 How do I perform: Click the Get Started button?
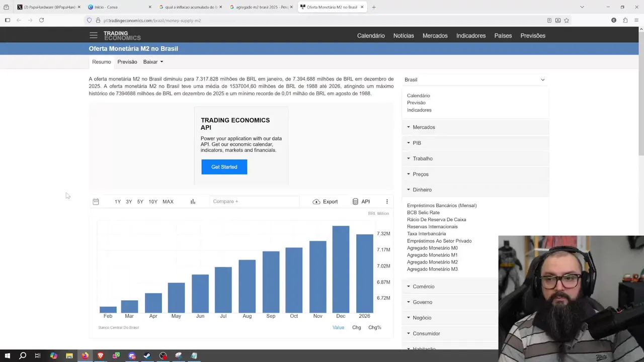pyautogui.click(x=224, y=167)
